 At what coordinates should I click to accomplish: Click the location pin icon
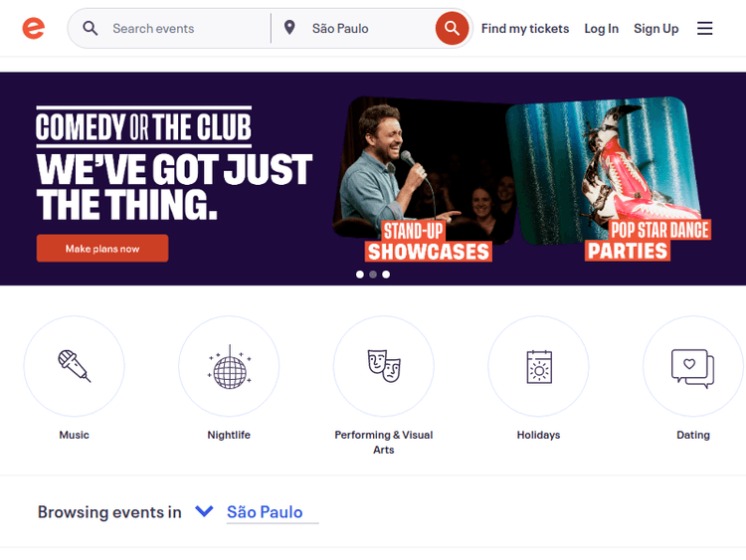(x=289, y=28)
